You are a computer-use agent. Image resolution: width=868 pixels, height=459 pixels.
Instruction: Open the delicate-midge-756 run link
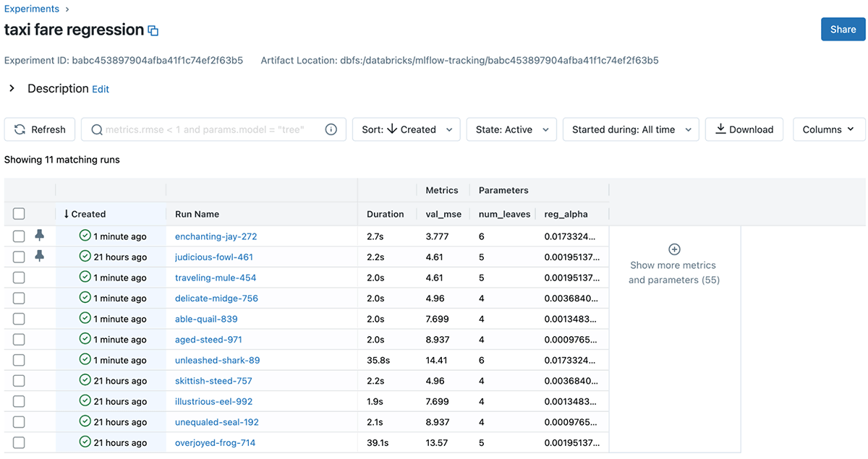(216, 299)
